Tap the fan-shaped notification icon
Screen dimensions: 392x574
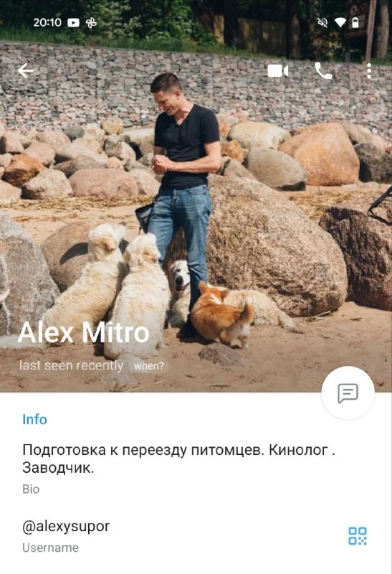[91, 23]
